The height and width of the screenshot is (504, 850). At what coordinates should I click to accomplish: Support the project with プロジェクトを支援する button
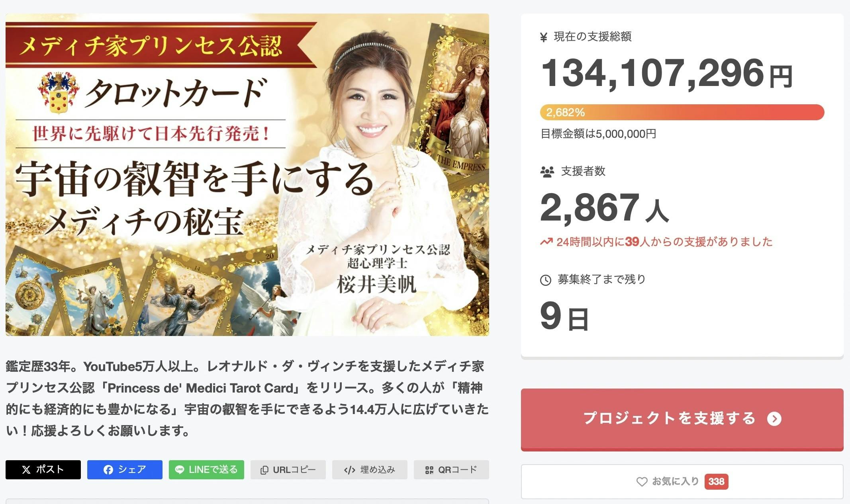[682, 419]
